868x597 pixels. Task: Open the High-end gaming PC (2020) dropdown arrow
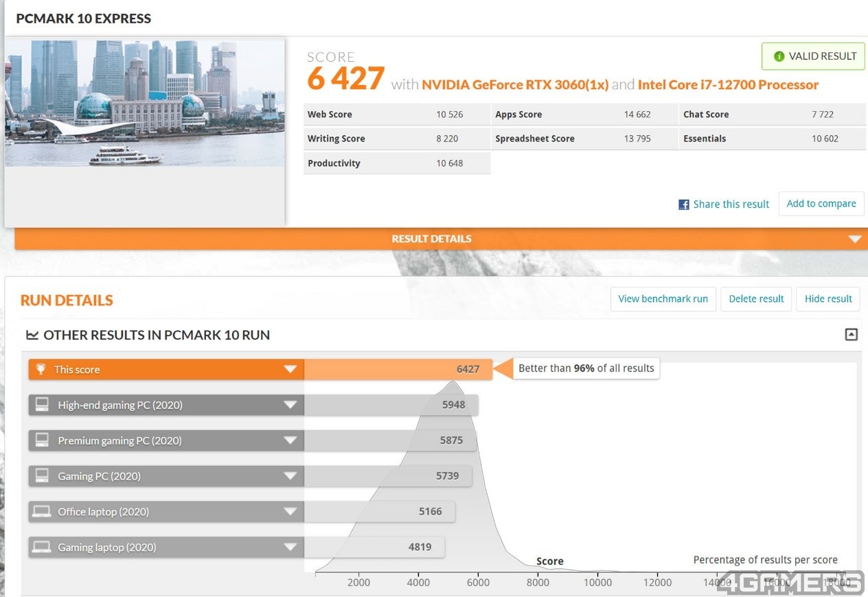(290, 405)
